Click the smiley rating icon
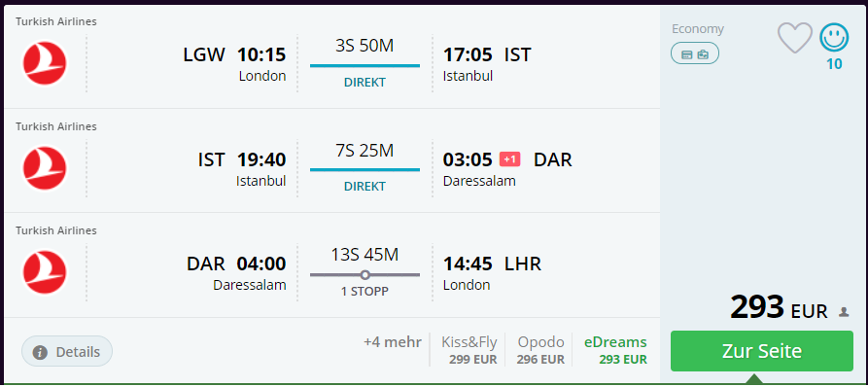This screenshot has width=868, height=387. (x=834, y=38)
